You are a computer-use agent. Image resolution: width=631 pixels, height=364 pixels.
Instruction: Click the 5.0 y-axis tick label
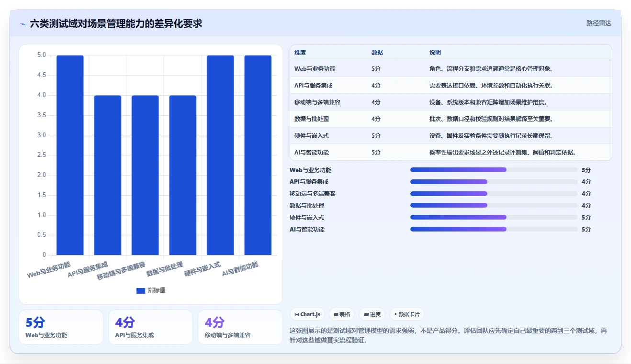point(42,55)
